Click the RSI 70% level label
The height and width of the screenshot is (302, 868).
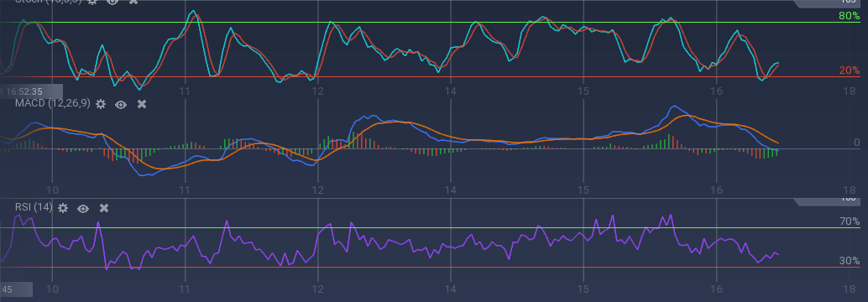click(850, 221)
